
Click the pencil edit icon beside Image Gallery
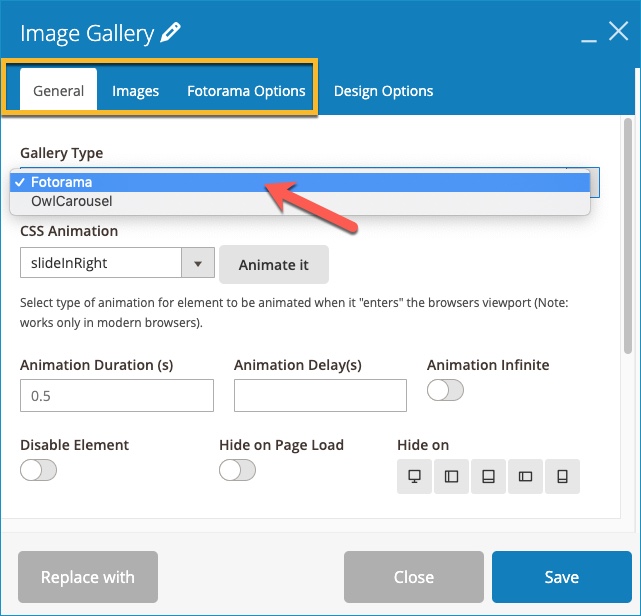170,33
